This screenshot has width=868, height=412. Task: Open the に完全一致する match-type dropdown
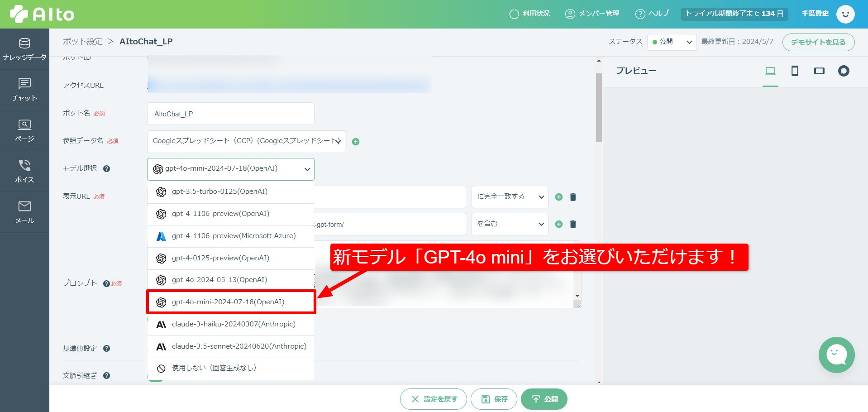(510, 197)
